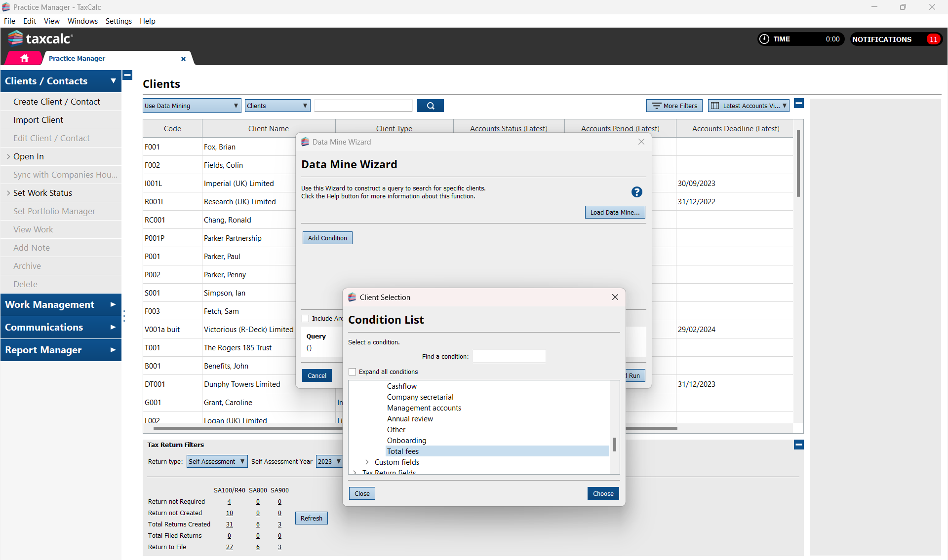Open the Return type dropdown

217,461
